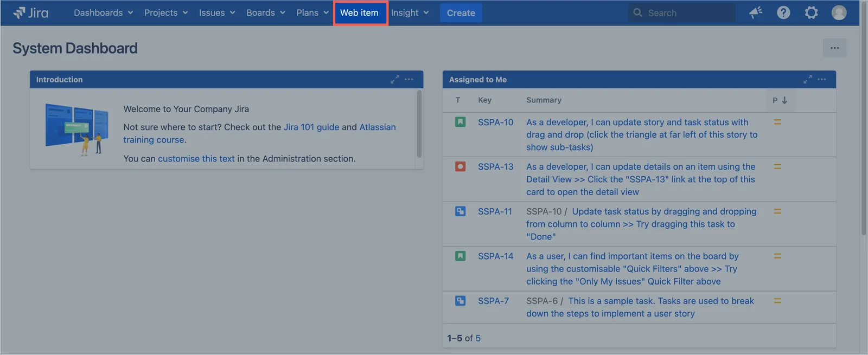Screen dimensions: 868x355
Task: Click the medium priority icon for SSPA-10
Action: pyautogui.click(x=777, y=122)
